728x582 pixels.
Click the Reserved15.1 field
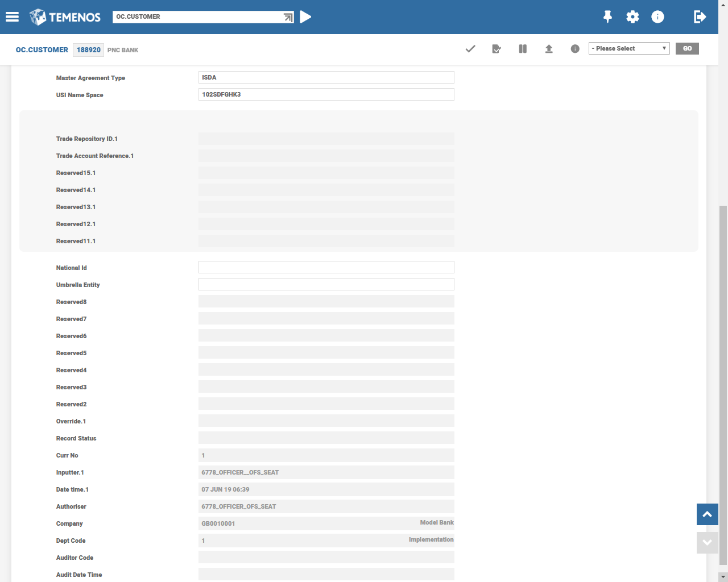(326, 173)
